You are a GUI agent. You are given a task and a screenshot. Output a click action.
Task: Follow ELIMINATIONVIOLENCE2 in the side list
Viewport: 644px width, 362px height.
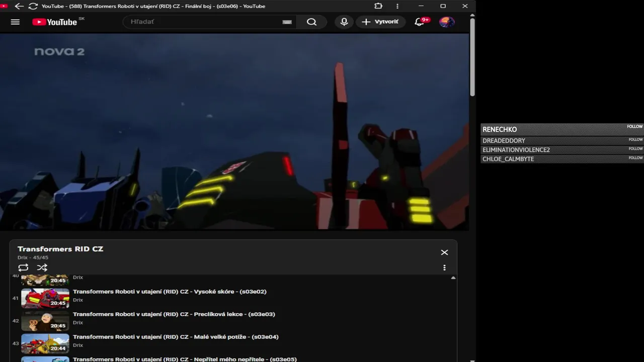click(x=635, y=149)
